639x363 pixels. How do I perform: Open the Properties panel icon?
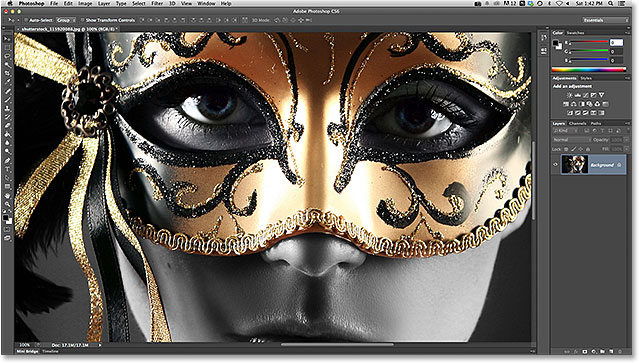(544, 51)
